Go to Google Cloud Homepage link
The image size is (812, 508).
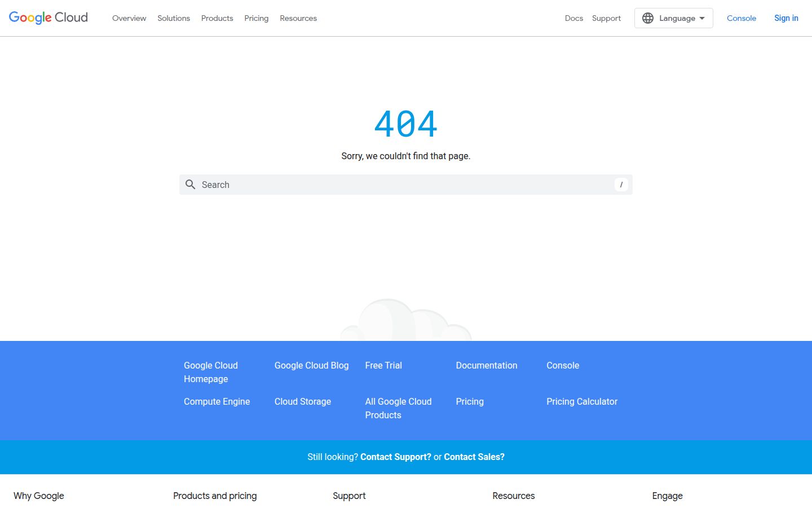[211, 372]
